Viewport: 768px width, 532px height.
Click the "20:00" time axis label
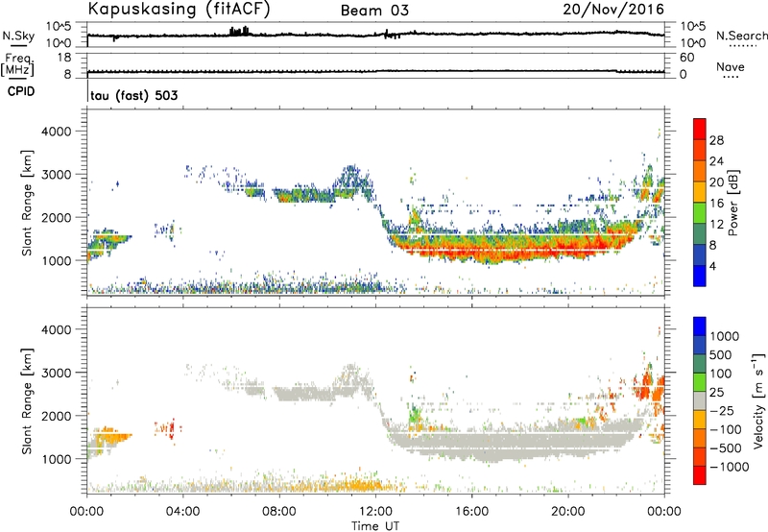click(x=568, y=512)
